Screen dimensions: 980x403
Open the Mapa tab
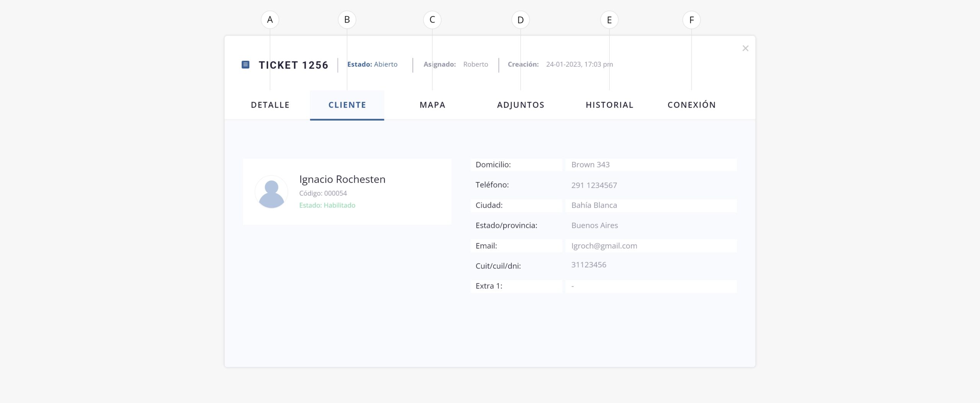point(432,105)
